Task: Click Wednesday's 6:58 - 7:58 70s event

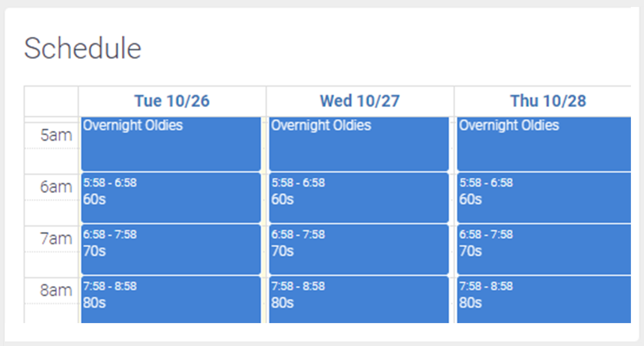Action: pos(359,249)
